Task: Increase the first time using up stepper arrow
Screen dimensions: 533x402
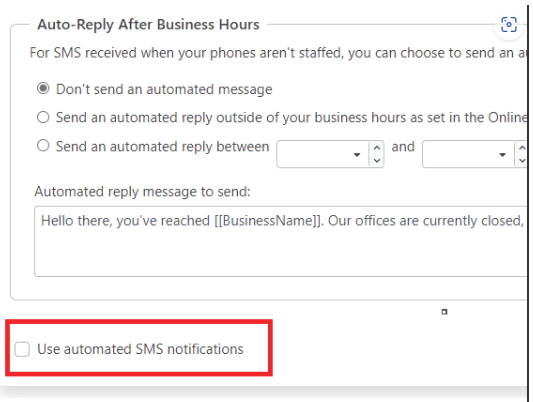Action: click(x=377, y=148)
